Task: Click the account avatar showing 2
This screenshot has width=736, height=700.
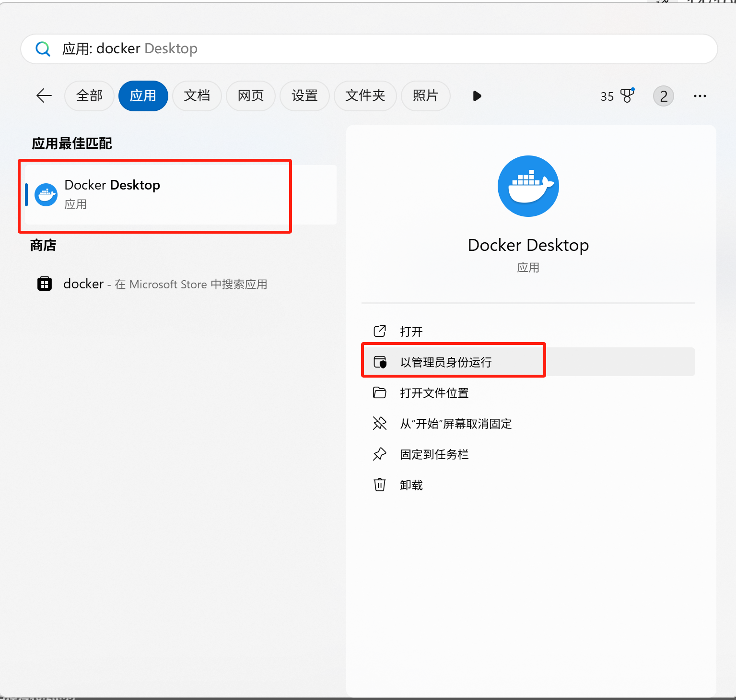Action: pos(664,96)
